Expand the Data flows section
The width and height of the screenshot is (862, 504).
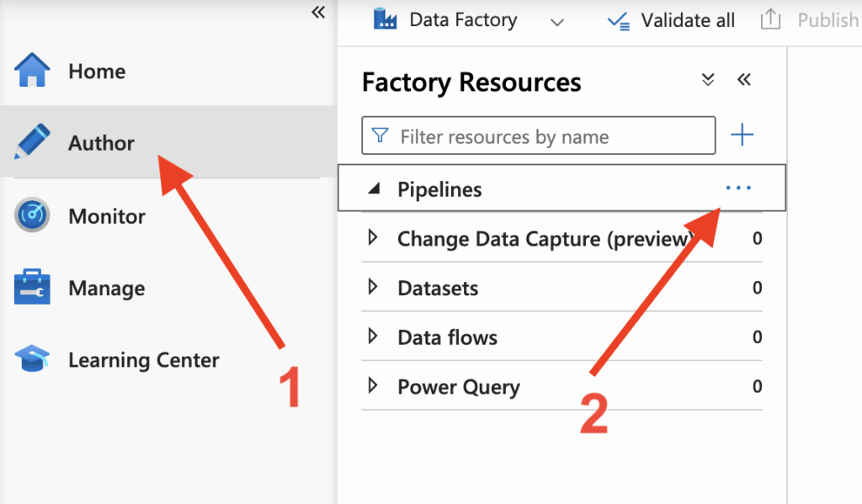tap(373, 337)
